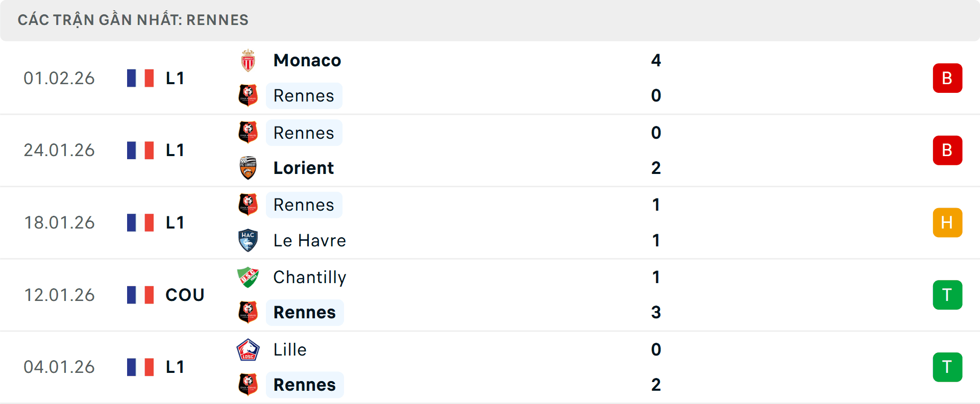This screenshot has height=404, width=980.
Task: Click the green T result badge for Lille match
Action: pyautogui.click(x=947, y=367)
